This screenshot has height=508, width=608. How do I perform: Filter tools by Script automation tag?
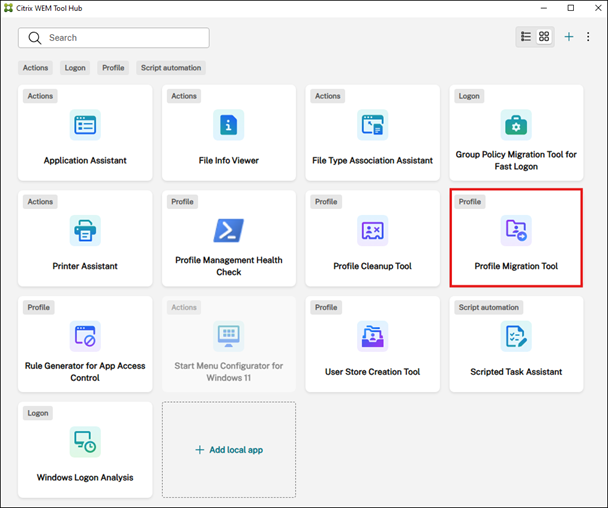pos(170,68)
